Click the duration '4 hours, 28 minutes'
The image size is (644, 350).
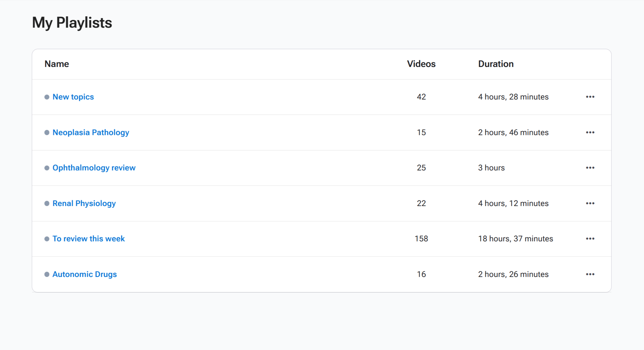coord(513,97)
